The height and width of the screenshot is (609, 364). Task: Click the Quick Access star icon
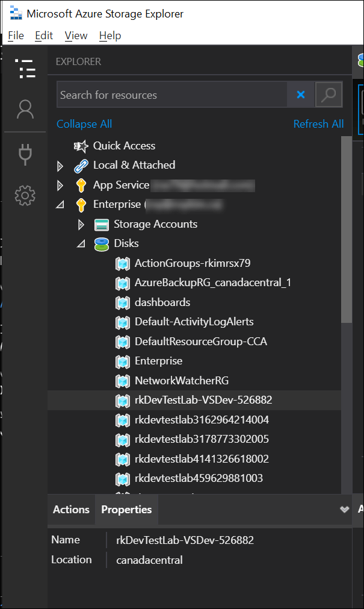81,146
